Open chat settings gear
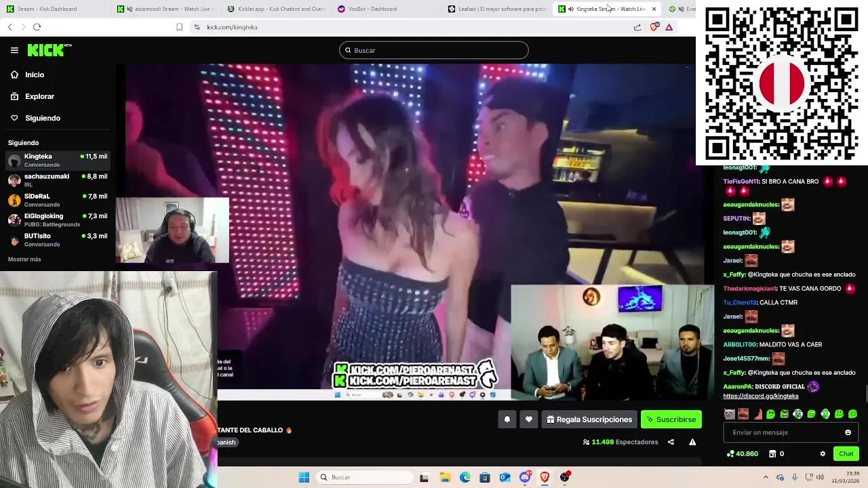 823,453
